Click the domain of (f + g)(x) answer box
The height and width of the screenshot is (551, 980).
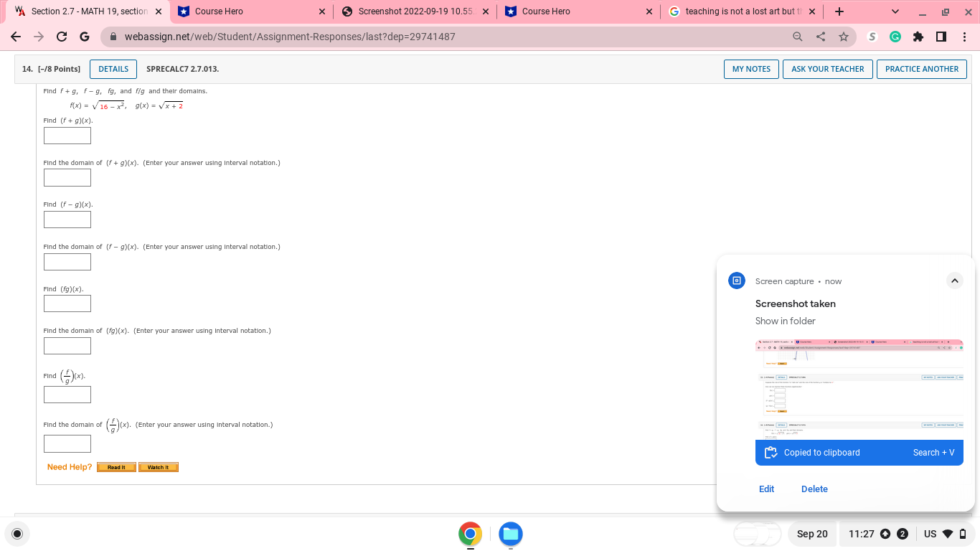click(x=67, y=177)
